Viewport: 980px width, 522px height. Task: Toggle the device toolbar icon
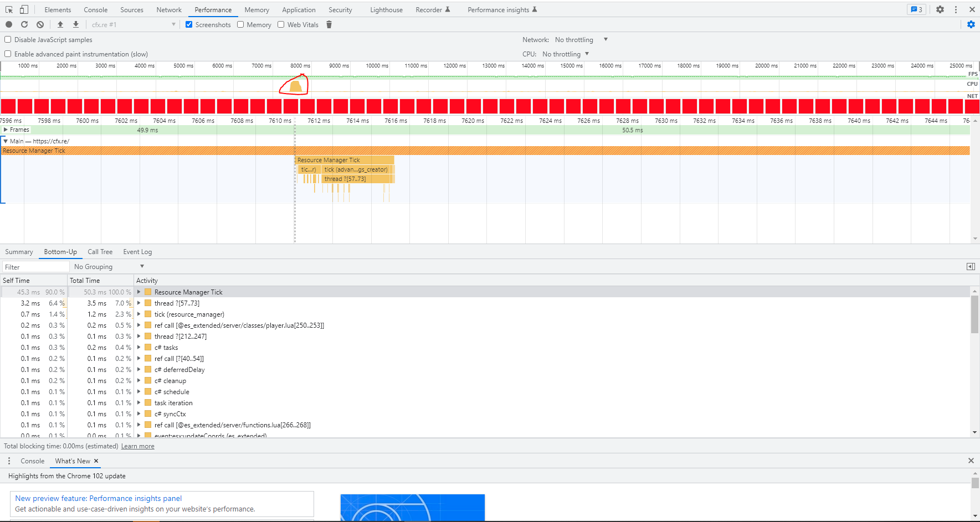24,9
